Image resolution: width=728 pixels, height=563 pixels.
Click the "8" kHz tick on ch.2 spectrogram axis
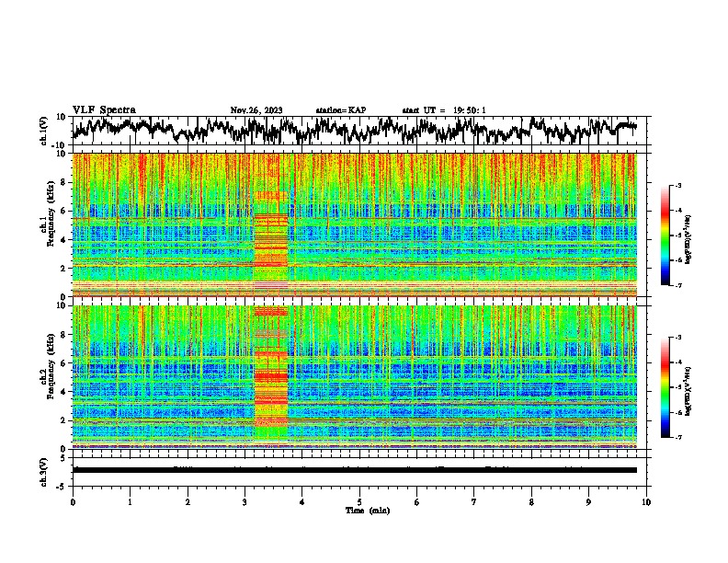point(63,335)
